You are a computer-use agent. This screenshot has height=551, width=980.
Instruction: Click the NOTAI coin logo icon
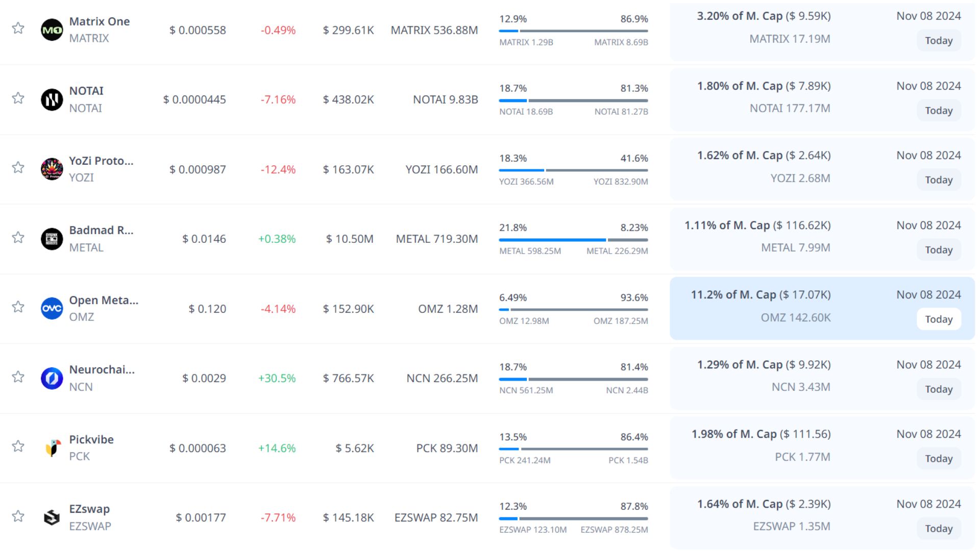(52, 99)
